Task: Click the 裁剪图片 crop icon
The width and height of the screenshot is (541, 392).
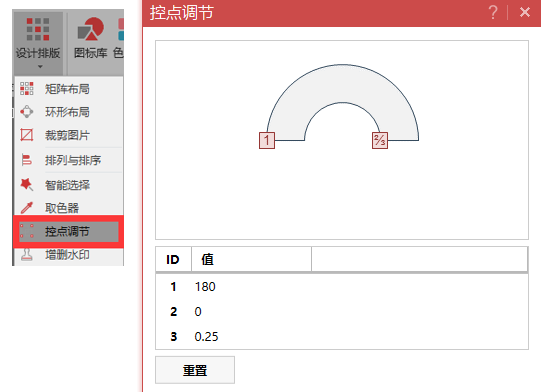Action: 27,135
